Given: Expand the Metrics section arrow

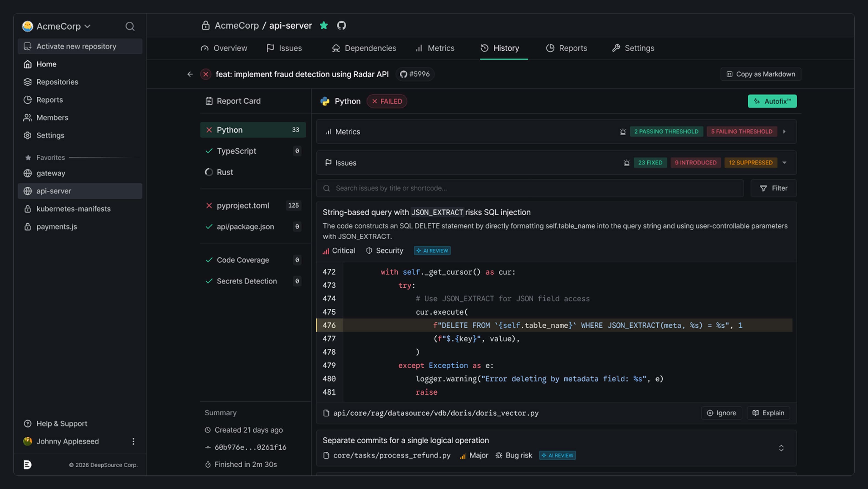Looking at the screenshot, I should tap(784, 132).
